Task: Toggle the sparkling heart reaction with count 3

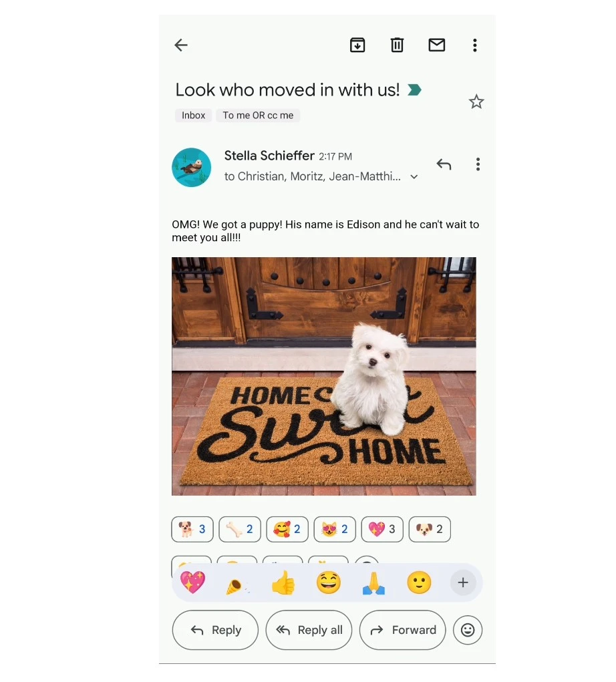Action: click(x=382, y=529)
